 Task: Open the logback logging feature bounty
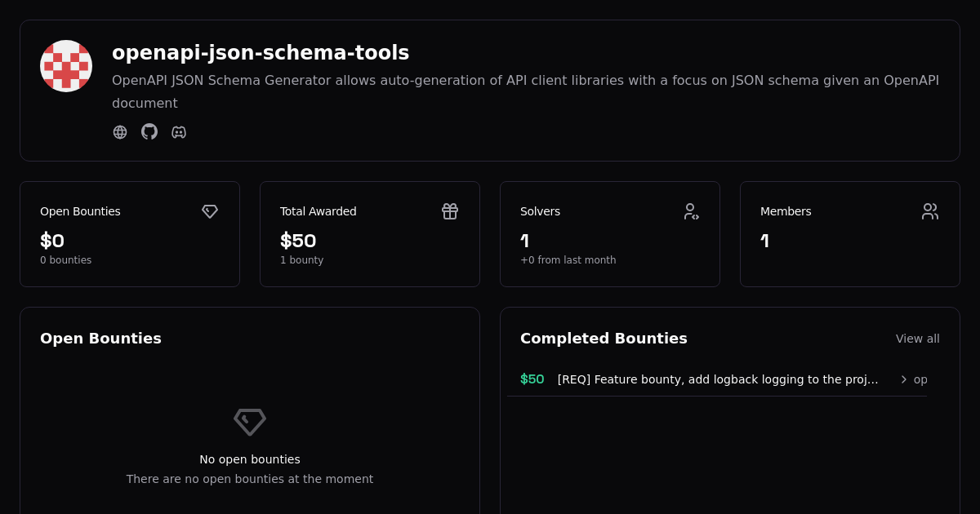coord(718,379)
